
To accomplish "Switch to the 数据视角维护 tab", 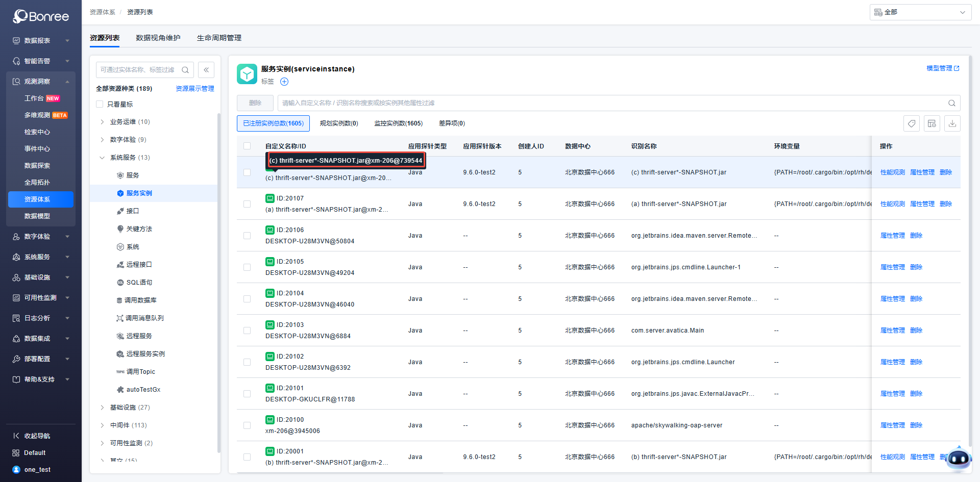I will click(x=158, y=38).
